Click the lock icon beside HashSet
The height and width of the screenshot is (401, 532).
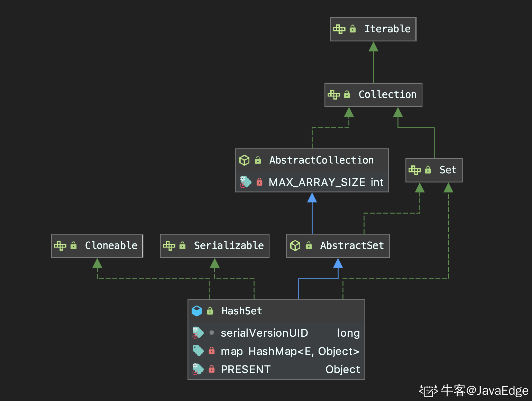tap(210, 311)
